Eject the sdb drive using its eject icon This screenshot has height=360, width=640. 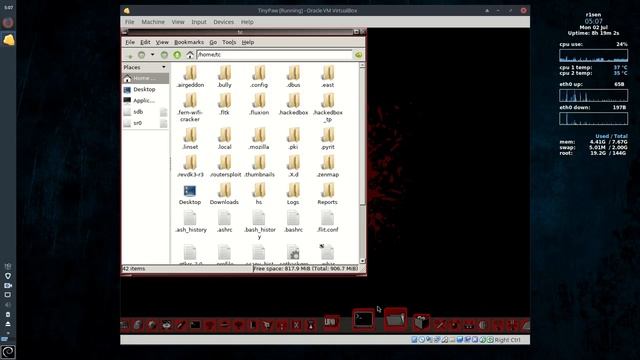(164, 112)
